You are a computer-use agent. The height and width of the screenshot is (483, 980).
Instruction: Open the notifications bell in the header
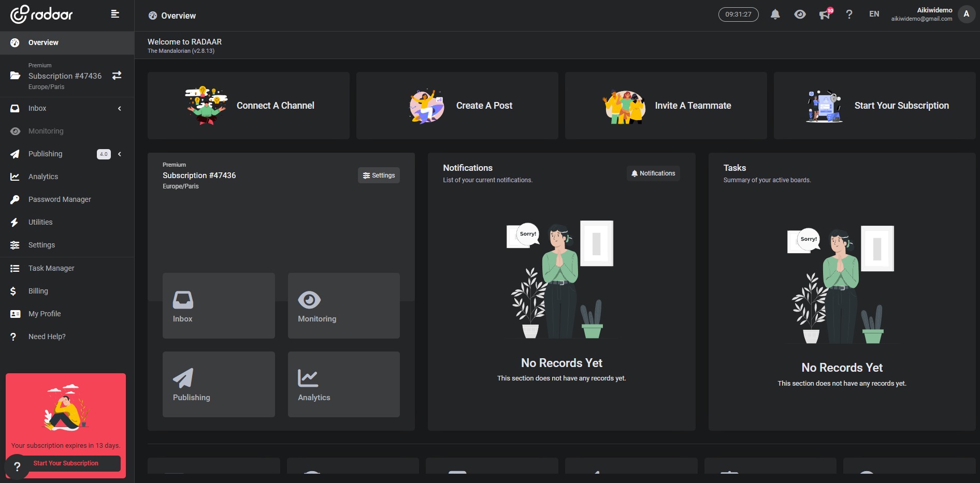(775, 14)
